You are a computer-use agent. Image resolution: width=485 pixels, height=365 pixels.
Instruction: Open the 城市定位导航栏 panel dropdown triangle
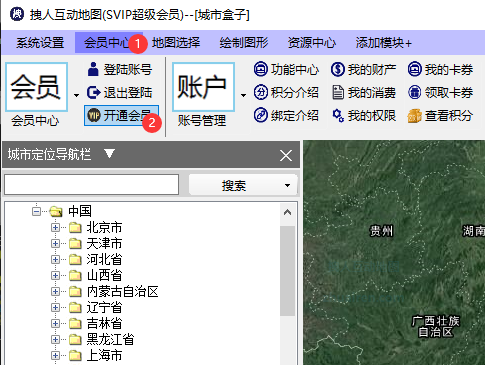tap(109, 154)
